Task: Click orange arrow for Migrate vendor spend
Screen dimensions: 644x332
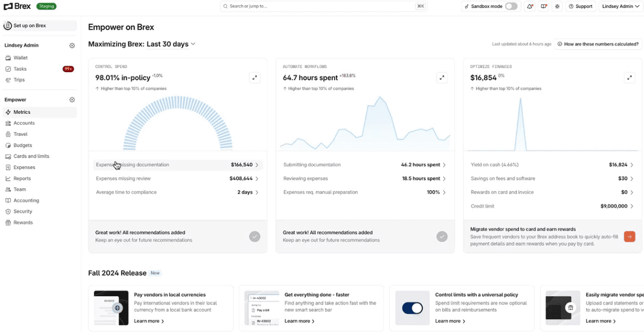Action: (x=630, y=236)
